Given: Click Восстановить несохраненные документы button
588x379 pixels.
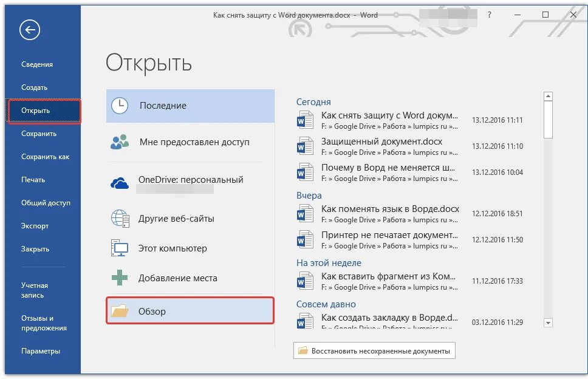Looking at the screenshot, I should (x=374, y=350).
